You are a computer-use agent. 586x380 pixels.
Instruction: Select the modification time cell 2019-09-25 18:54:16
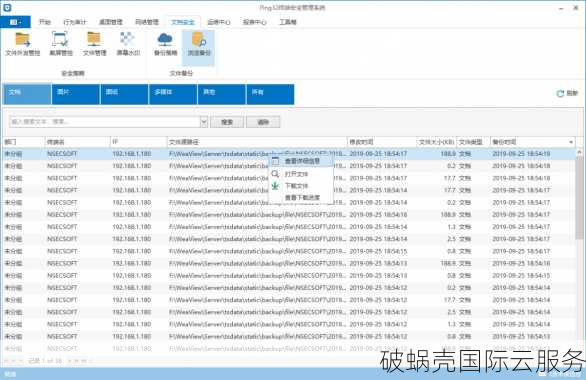pos(378,215)
